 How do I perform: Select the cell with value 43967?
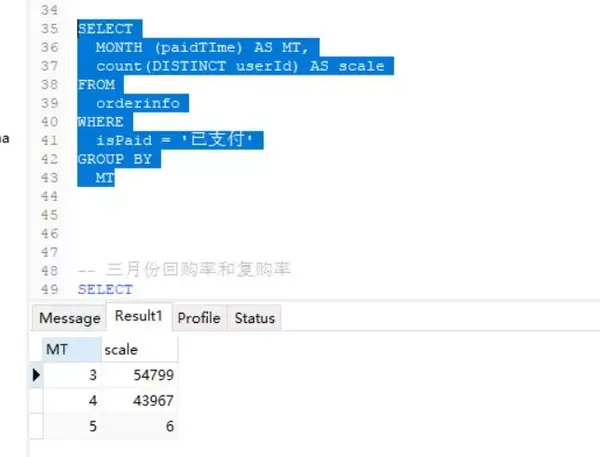click(x=140, y=400)
